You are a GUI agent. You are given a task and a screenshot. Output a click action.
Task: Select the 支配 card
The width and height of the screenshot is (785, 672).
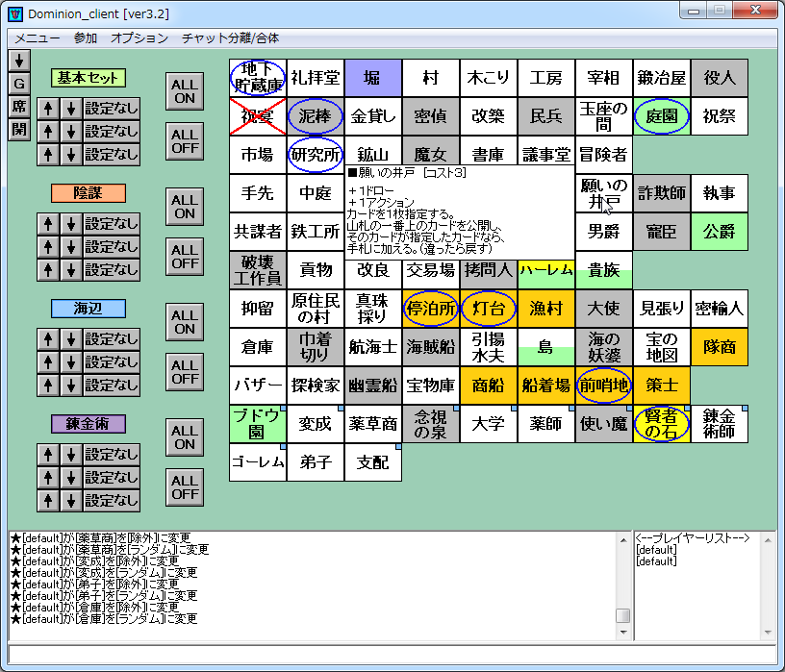372,462
